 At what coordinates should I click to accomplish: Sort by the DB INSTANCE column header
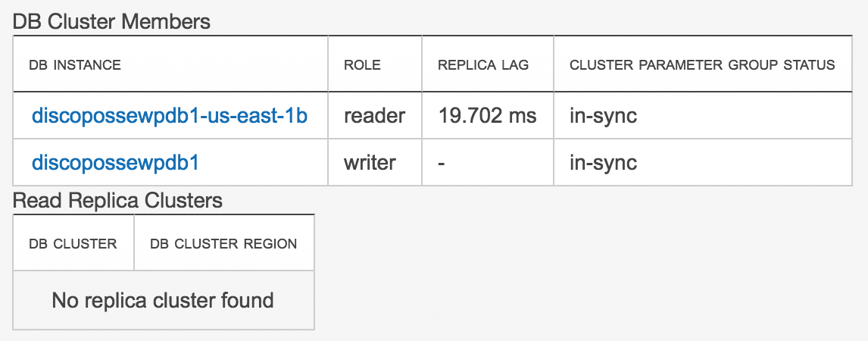pyautogui.click(x=75, y=65)
